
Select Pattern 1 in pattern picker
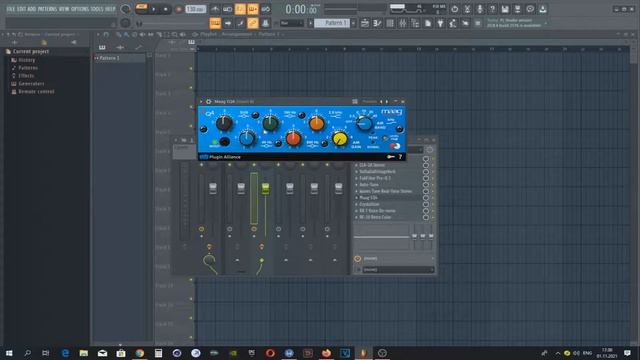pos(119,58)
